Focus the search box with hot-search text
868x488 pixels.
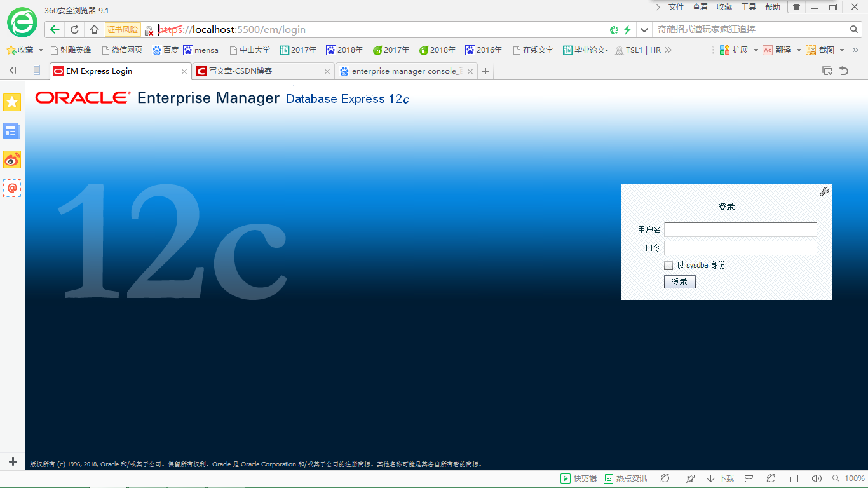pyautogui.click(x=750, y=29)
